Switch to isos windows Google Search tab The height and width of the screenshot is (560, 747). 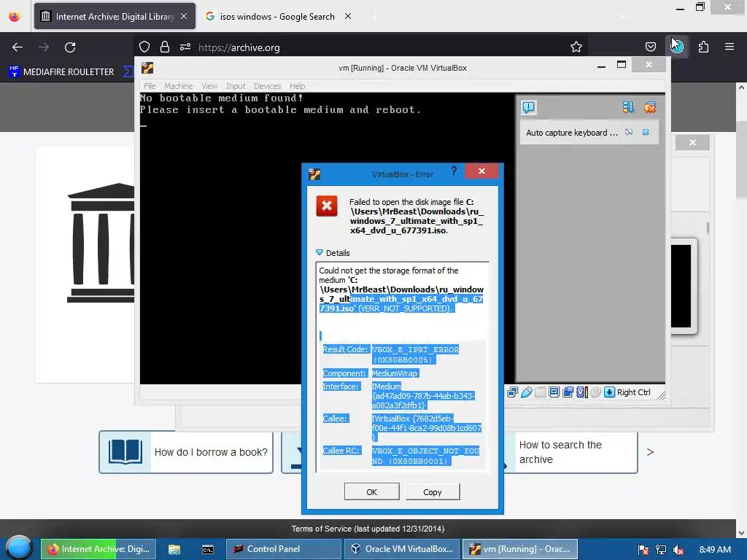(x=277, y=17)
